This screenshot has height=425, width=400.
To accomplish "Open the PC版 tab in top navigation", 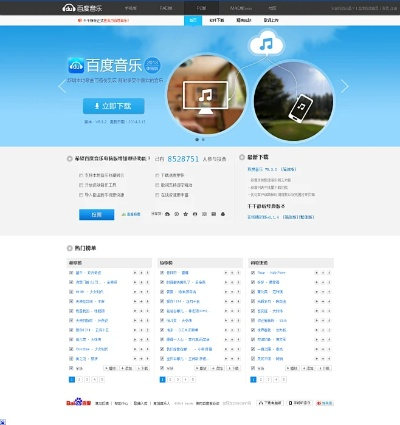I will 201,8.
